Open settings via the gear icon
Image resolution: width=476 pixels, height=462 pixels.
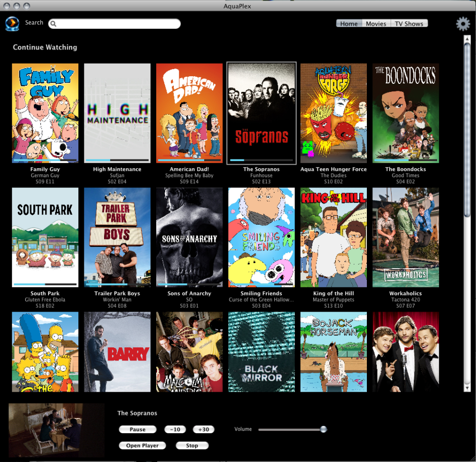[x=463, y=23]
